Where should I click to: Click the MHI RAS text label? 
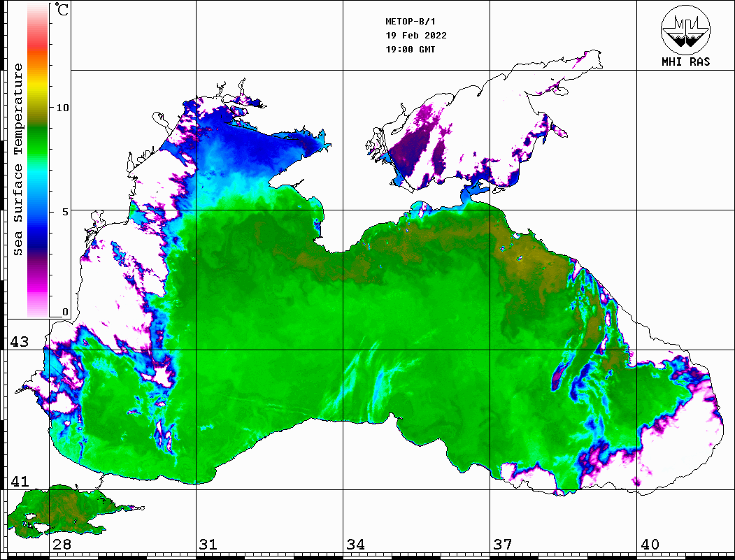pyautogui.click(x=685, y=62)
